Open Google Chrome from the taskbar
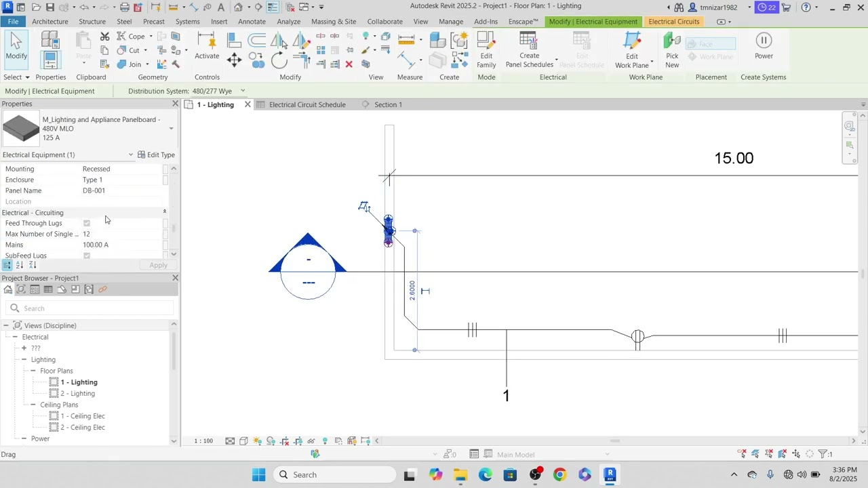 (x=559, y=474)
